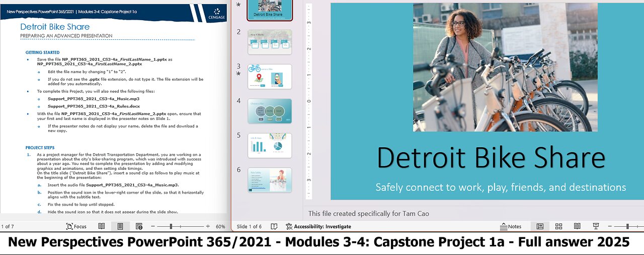Click Detroit Bike Share heading in document
Image resolution: width=644 pixels, height=255 pixels.
(55, 27)
